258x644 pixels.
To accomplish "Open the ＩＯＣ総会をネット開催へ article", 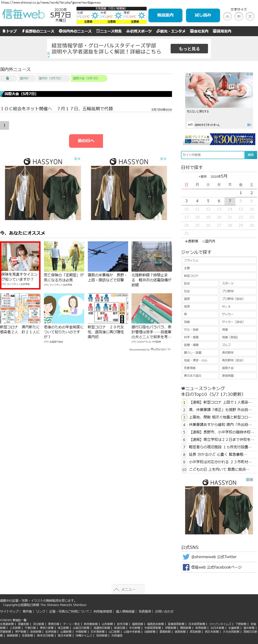I will pos(57,108).
